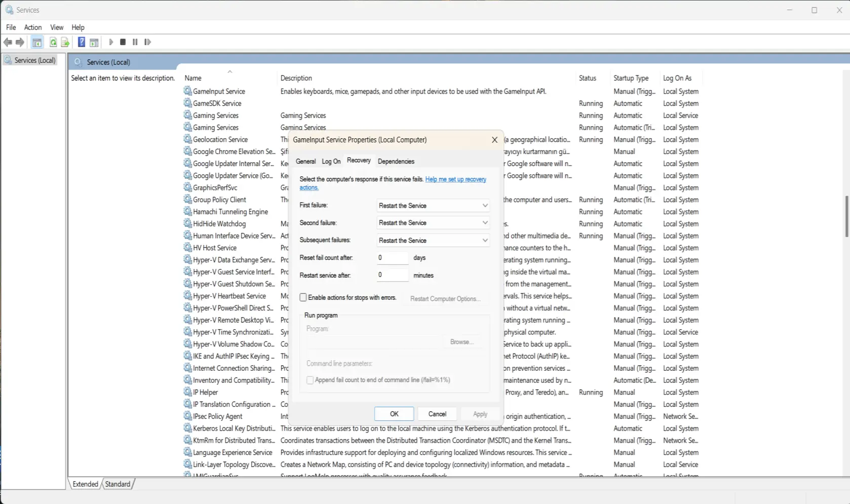The image size is (850, 504).
Task: Sort by the Description column header
Action: click(426, 78)
